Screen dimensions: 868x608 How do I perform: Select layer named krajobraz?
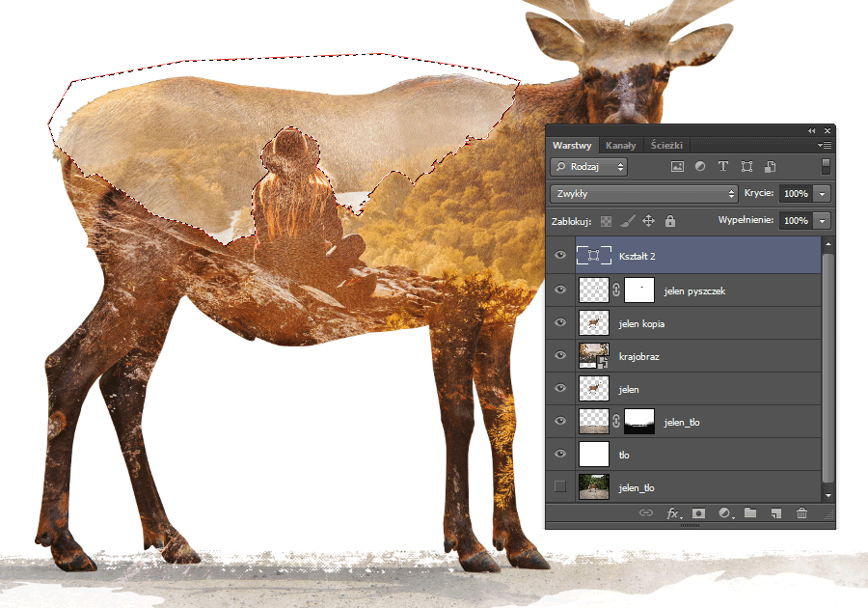click(x=638, y=357)
